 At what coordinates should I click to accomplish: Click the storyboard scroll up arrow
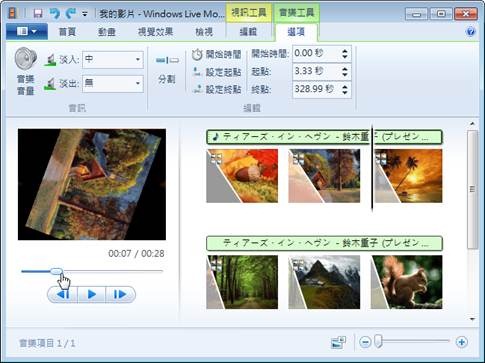[472, 124]
